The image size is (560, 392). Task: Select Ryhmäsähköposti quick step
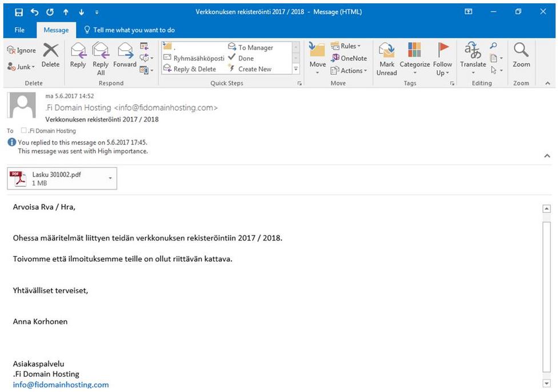[194, 58]
